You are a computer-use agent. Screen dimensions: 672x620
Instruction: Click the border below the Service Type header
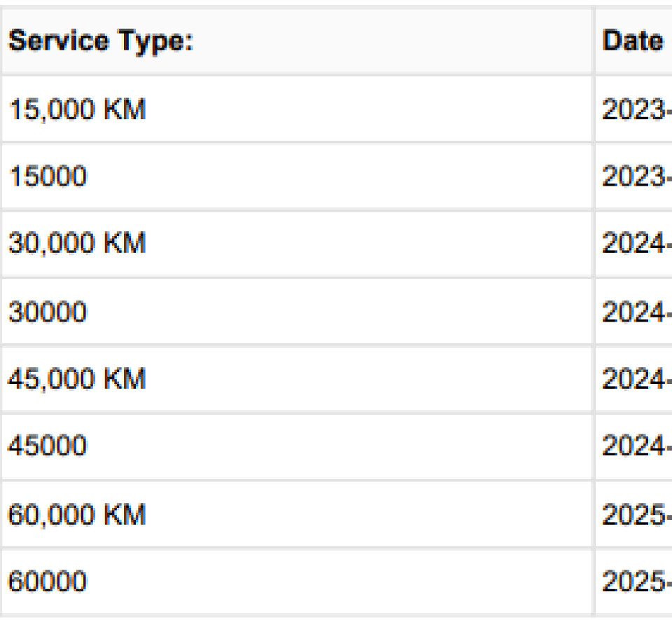click(x=294, y=74)
